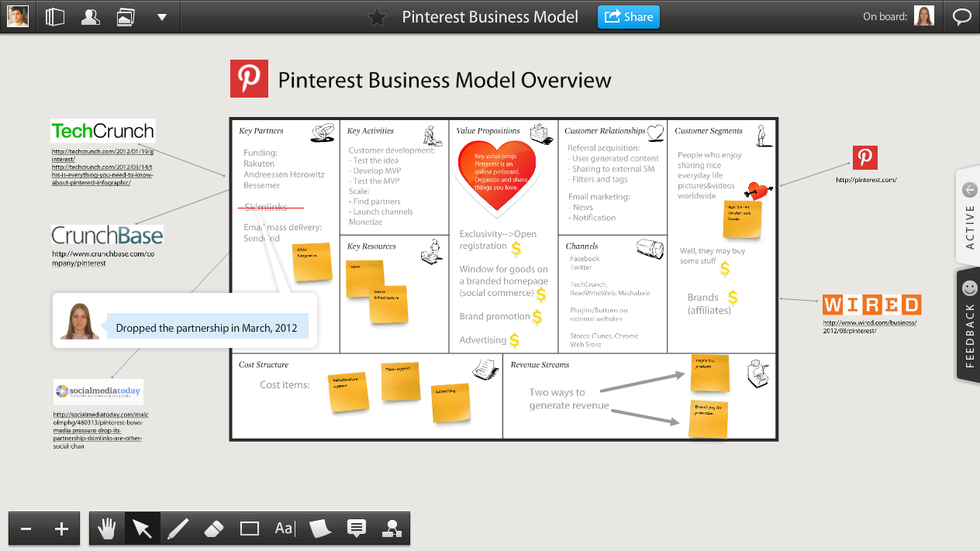Click the socialmediatoday logo image
The height and width of the screenshot is (551, 980).
click(x=98, y=391)
